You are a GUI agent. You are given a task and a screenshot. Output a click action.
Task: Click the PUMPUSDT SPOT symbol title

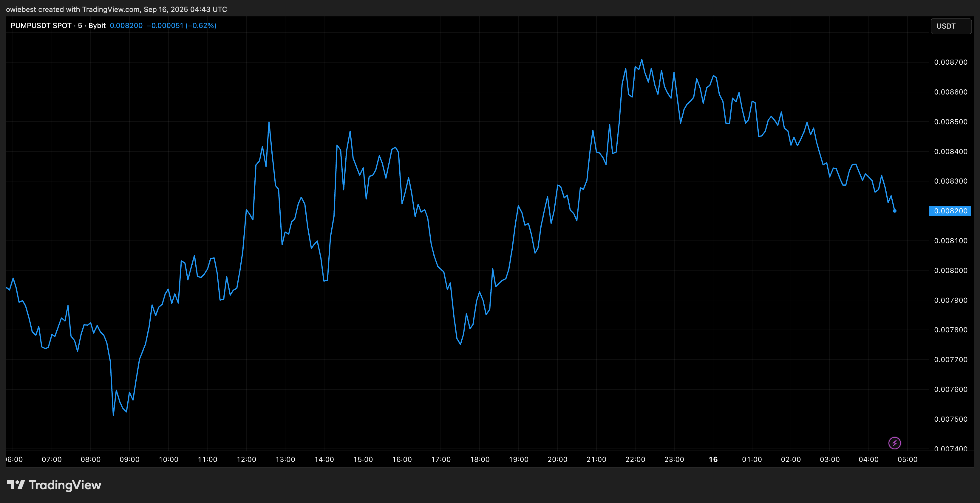[x=41, y=25]
